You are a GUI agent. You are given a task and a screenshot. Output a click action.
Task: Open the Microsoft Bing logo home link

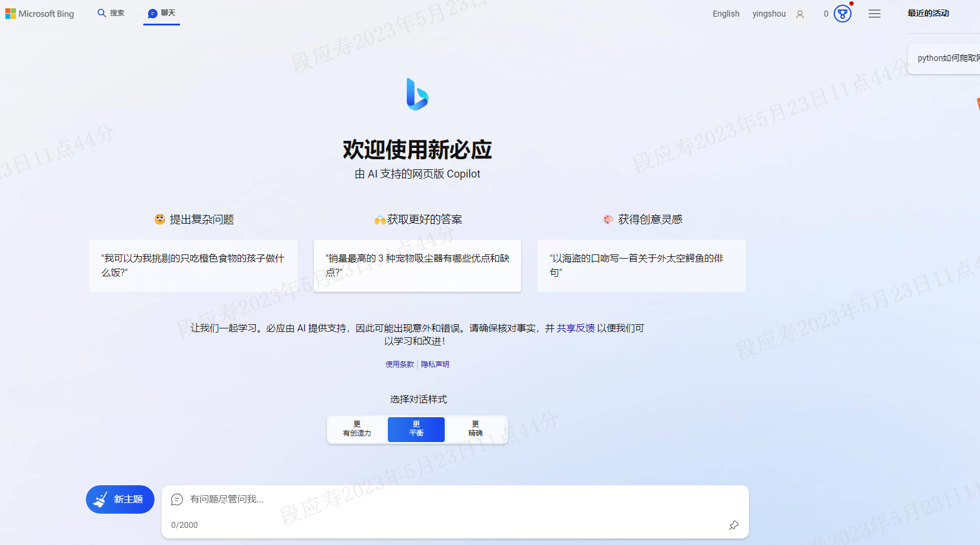[40, 14]
